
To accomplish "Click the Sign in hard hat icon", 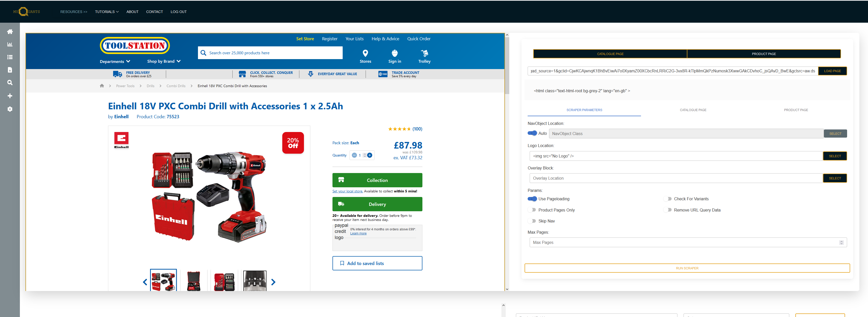I will [395, 53].
